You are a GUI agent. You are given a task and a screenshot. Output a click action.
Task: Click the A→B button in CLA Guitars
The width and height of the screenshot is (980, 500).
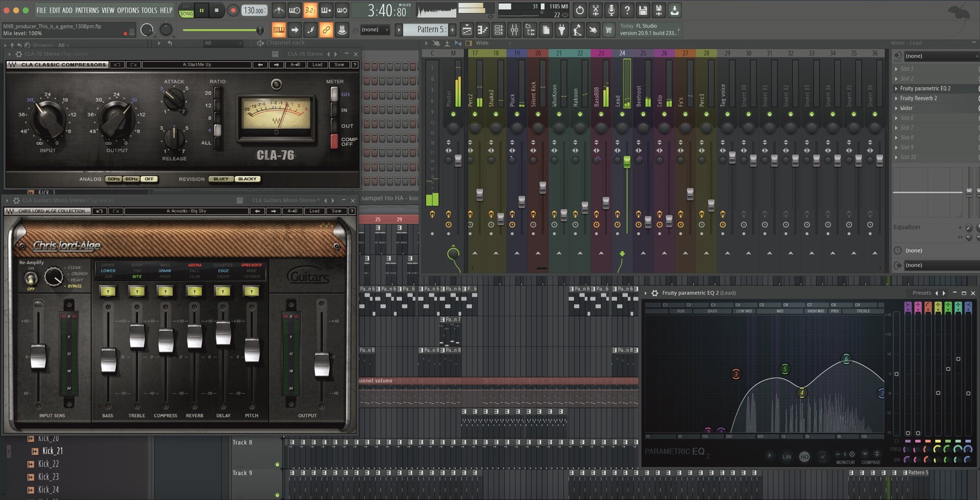(x=292, y=211)
